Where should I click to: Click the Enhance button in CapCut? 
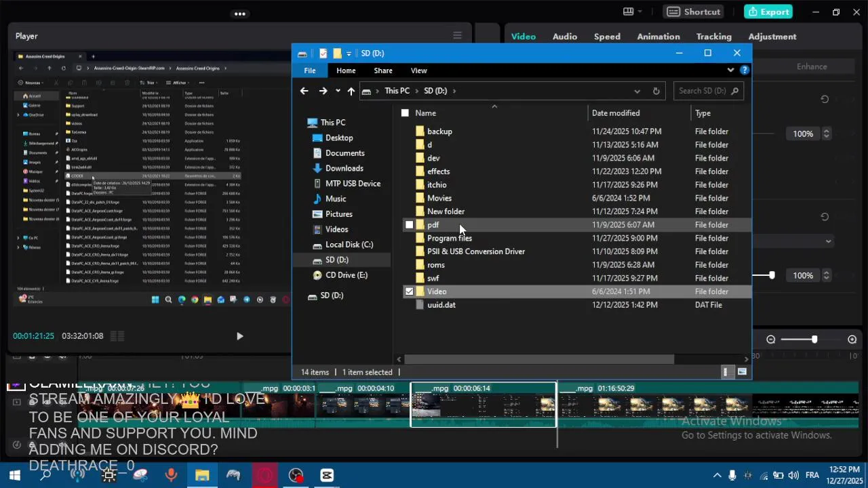(812, 66)
